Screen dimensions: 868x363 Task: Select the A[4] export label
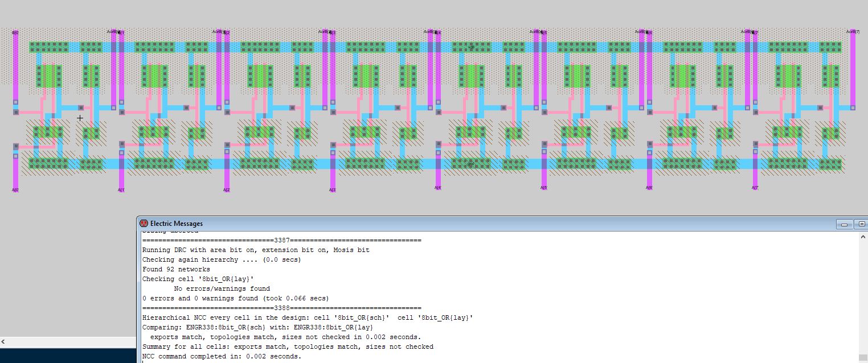[x=437, y=188]
